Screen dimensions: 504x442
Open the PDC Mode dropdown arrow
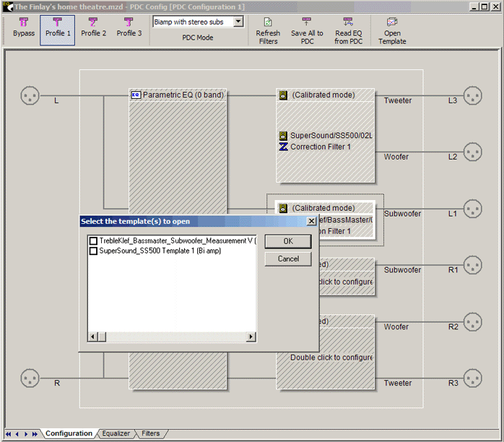tap(238, 22)
